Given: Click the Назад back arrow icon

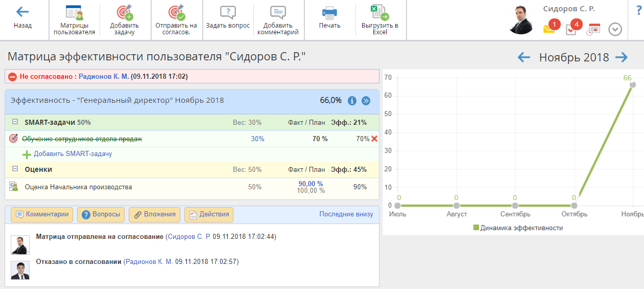Looking at the screenshot, I should (22, 12).
